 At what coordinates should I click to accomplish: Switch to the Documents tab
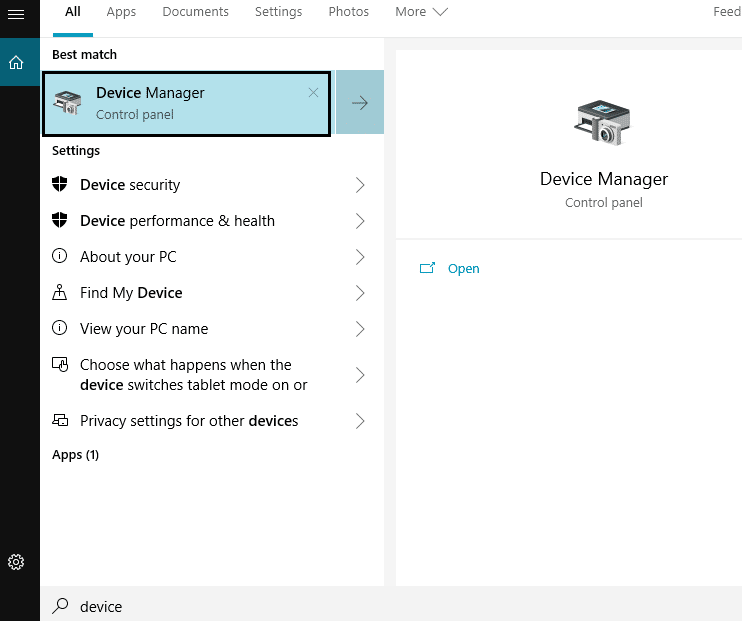coord(195,12)
